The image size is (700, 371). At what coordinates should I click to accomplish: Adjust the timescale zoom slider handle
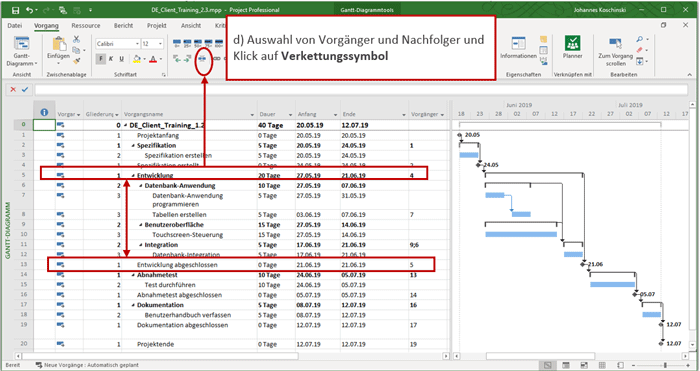point(665,365)
